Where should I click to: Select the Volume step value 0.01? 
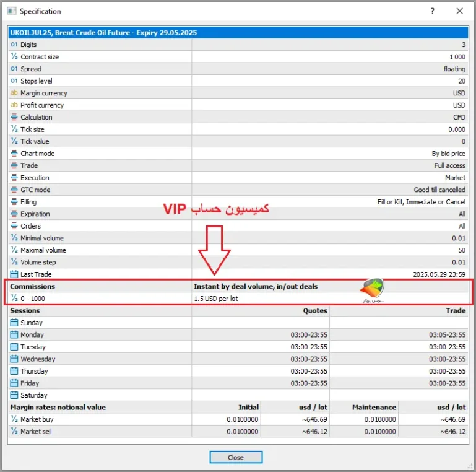pos(459,262)
